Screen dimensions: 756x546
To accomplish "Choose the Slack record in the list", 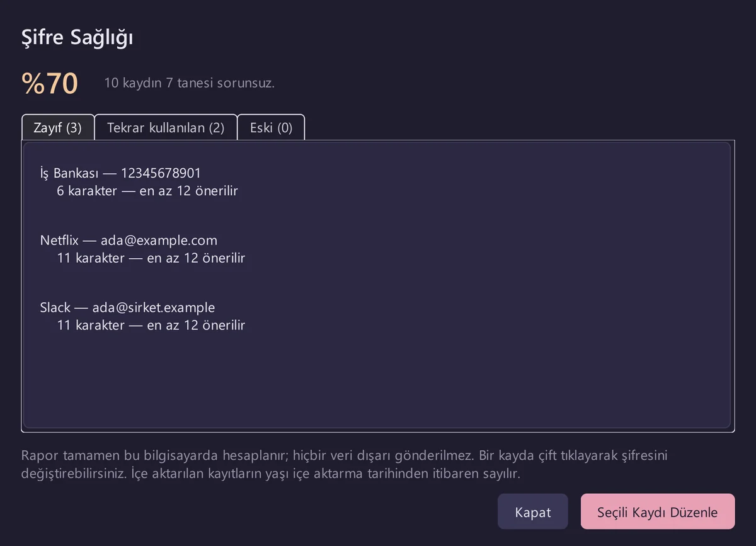I will coord(376,317).
